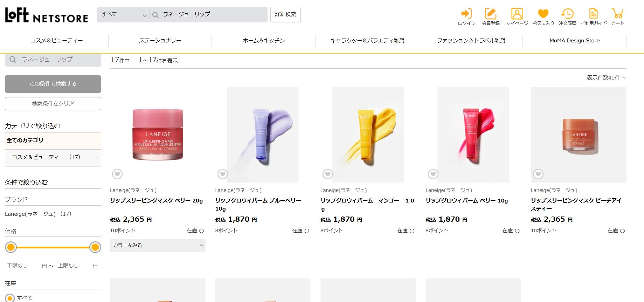
Task: Click the 17件中 result count text
Action: 120,60
